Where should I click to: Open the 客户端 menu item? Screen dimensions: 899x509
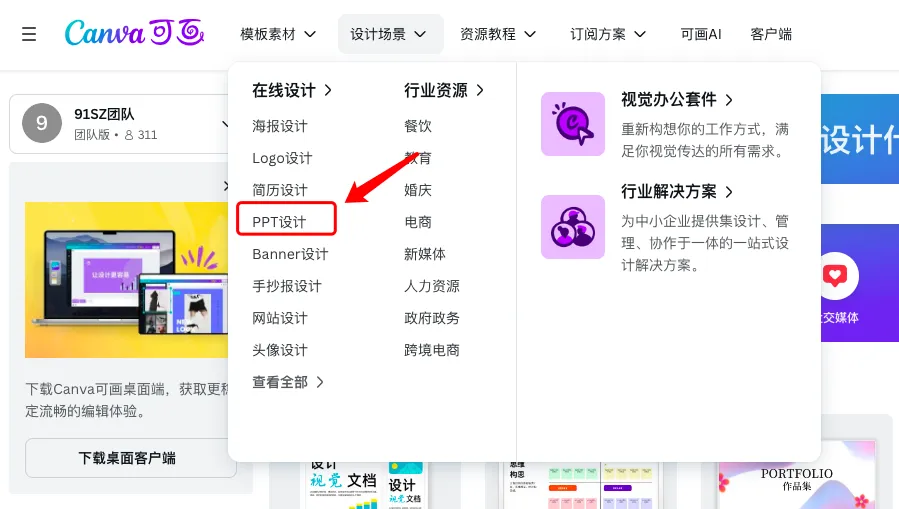[771, 34]
